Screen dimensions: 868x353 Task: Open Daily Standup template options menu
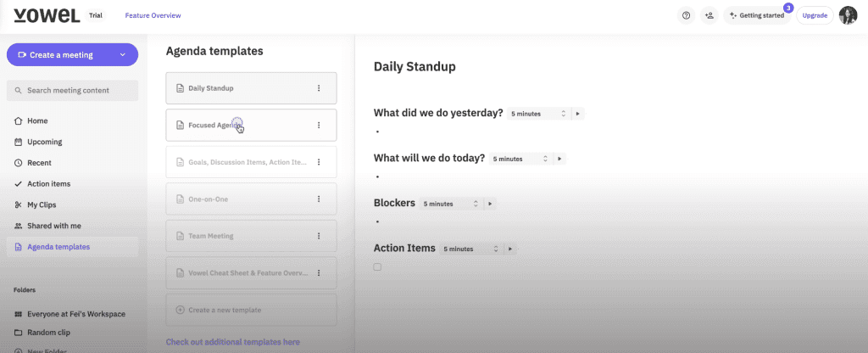319,88
